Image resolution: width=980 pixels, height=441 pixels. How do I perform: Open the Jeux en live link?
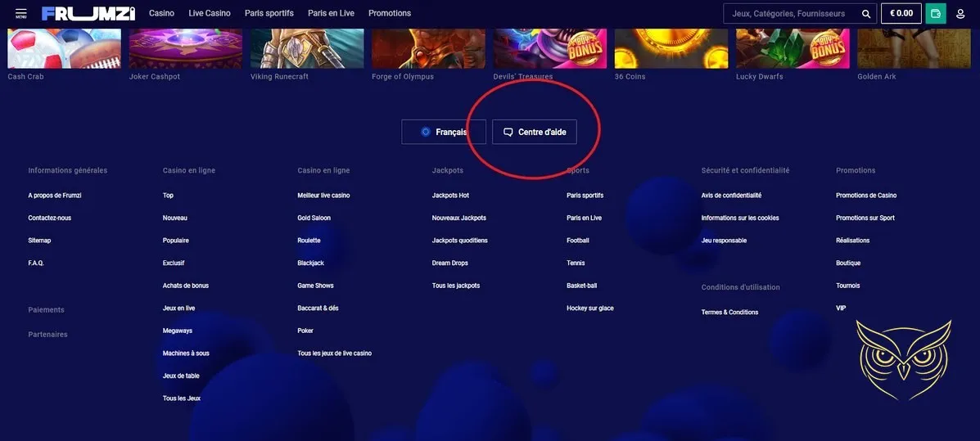pyautogui.click(x=178, y=308)
